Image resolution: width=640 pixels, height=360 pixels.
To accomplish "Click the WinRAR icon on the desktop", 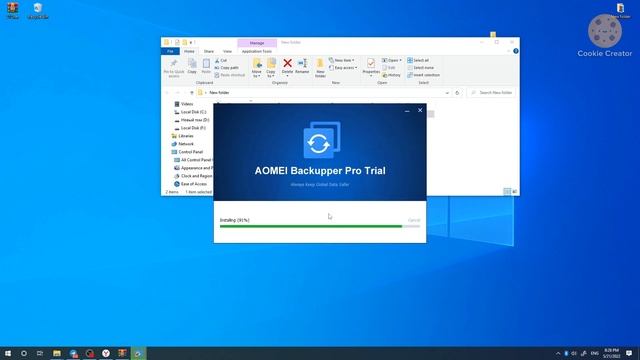I will pyautogui.click(x=13, y=11).
